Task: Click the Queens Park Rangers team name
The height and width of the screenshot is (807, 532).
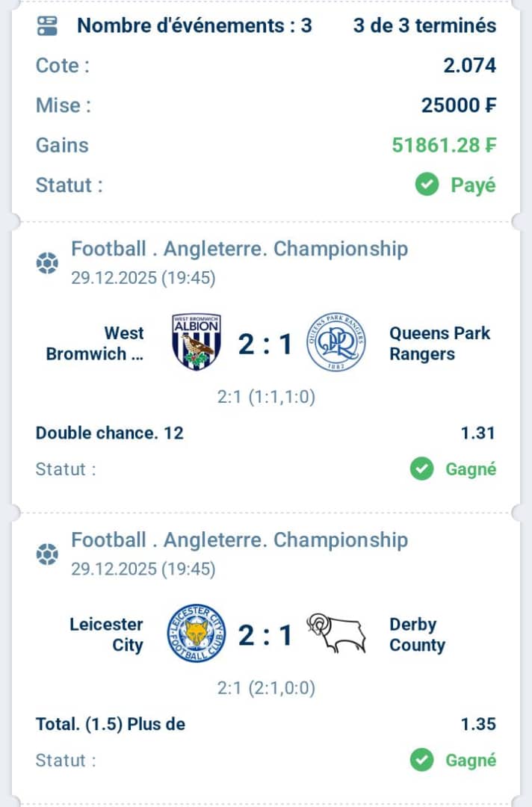Action: click(x=439, y=343)
